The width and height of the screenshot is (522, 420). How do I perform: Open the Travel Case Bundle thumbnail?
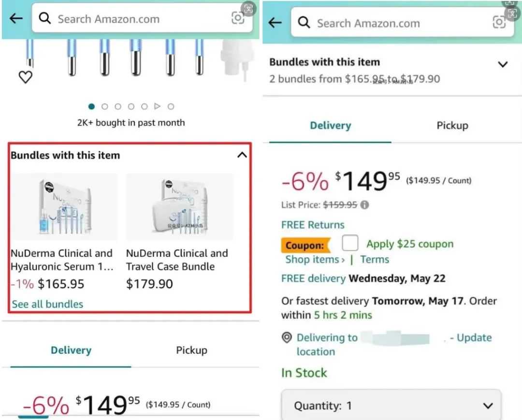180,206
